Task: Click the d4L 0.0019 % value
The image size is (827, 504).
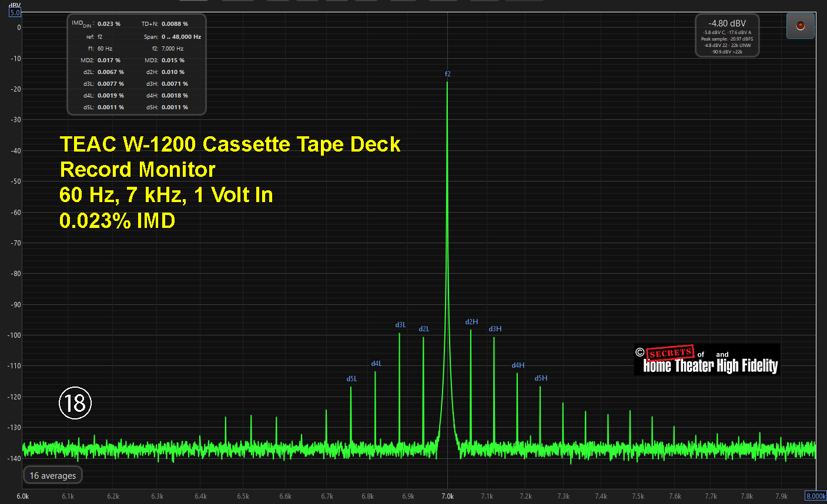Action: [x=111, y=95]
